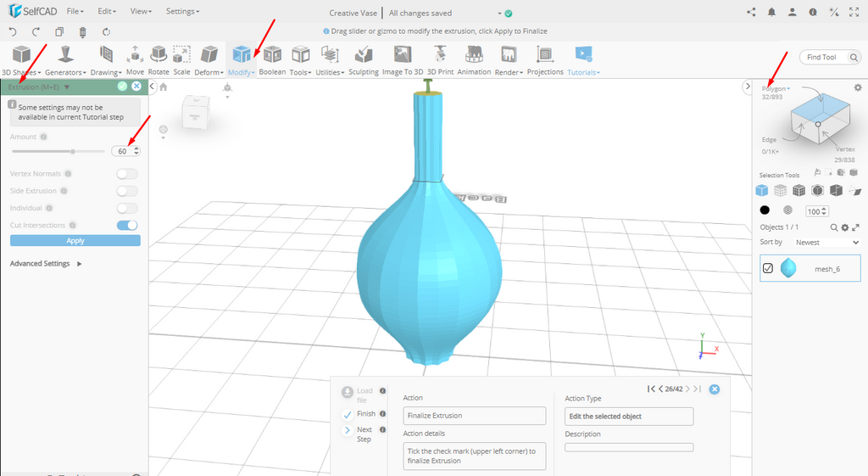Image resolution: width=868 pixels, height=476 pixels.
Task: Select the solid black color mode circle
Action: tap(765, 210)
